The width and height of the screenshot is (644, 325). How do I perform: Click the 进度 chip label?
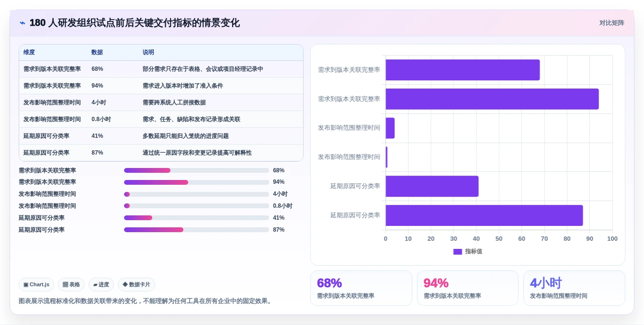[x=104, y=284]
